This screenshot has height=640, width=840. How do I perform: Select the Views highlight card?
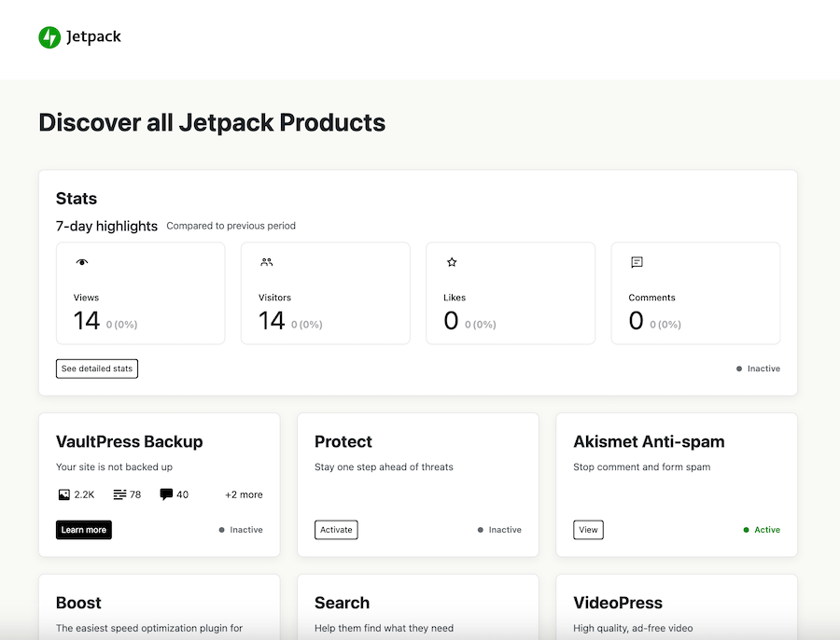(x=140, y=293)
